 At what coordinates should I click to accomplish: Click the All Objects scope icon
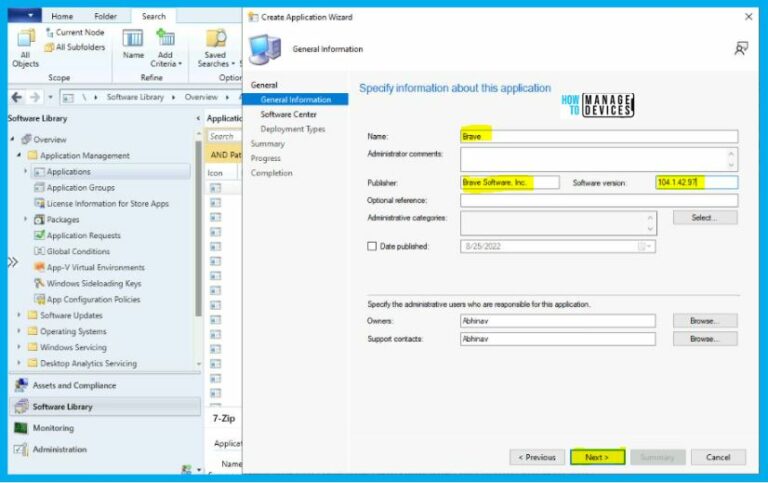[26, 48]
